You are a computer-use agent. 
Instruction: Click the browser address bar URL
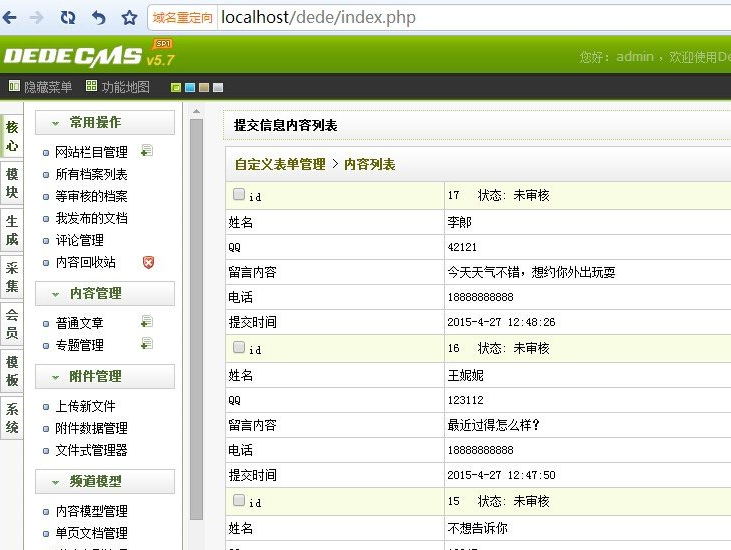tap(318, 18)
